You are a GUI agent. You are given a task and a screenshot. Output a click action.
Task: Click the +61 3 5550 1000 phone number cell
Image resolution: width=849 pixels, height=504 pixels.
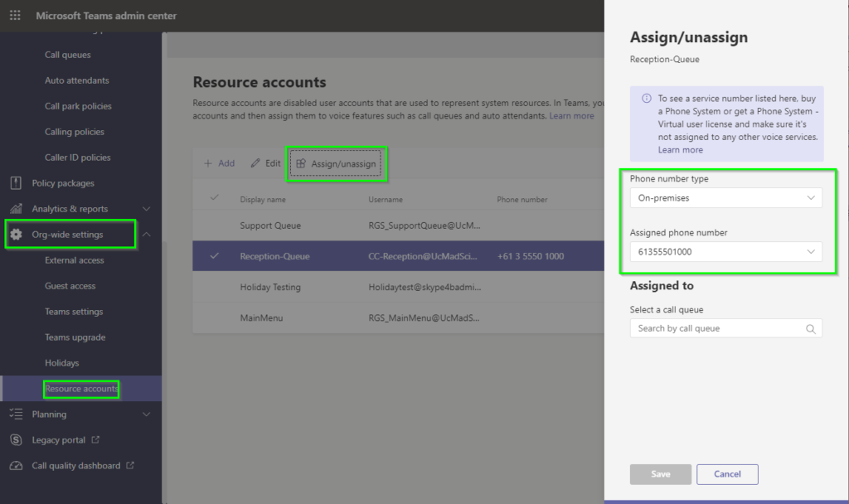tap(530, 256)
